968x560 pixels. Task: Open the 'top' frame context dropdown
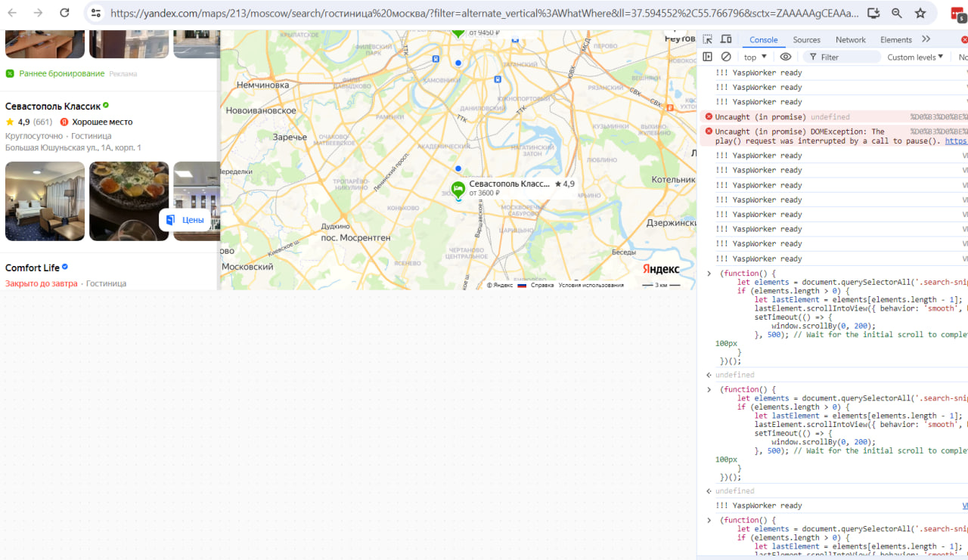click(x=754, y=57)
